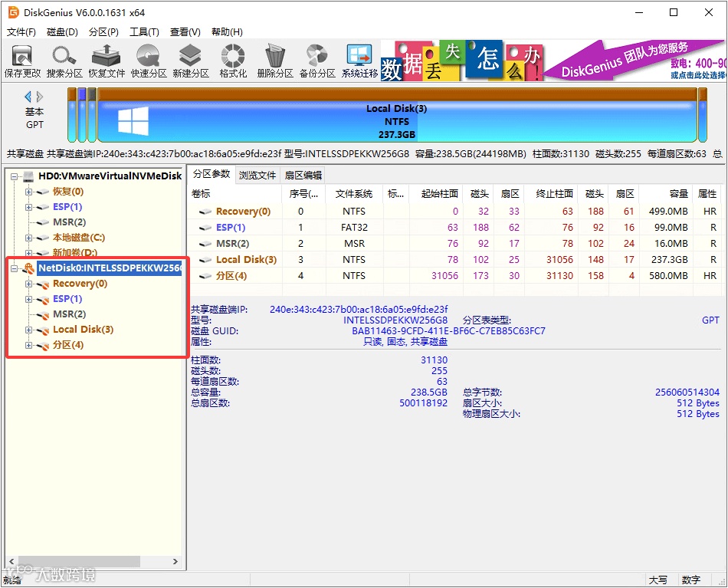This screenshot has height=588, width=728.
Task: Click the 分区(4) row icon in partition table
Action: 205,276
